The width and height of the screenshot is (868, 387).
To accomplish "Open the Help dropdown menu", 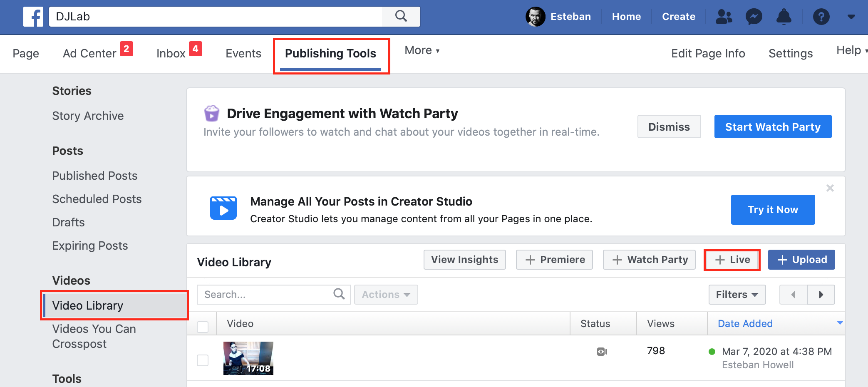I will tap(852, 50).
